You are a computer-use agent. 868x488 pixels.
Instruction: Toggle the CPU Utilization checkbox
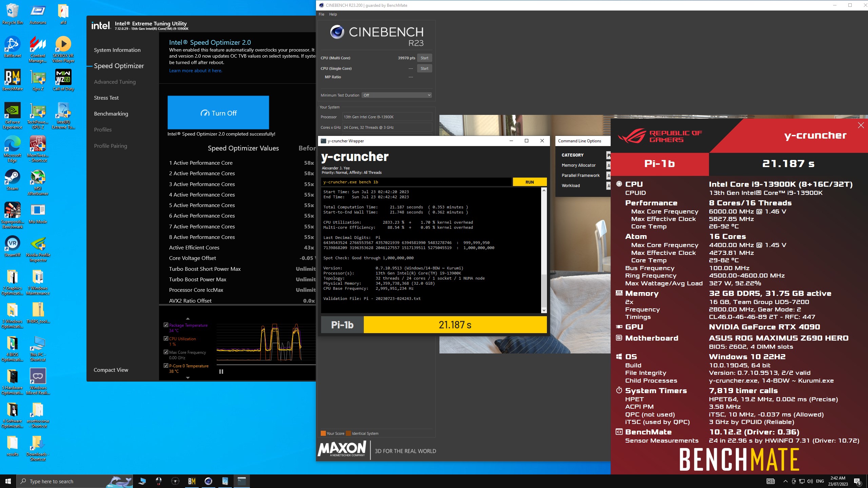click(166, 338)
